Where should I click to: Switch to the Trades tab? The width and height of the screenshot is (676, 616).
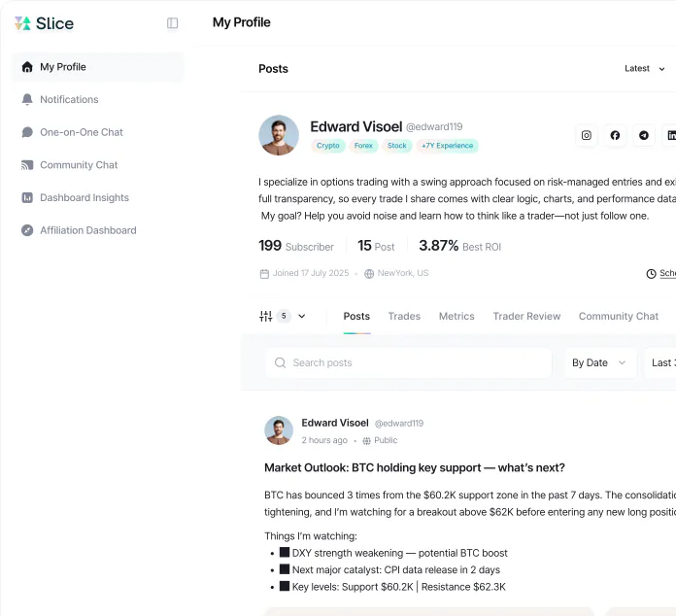coord(404,316)
